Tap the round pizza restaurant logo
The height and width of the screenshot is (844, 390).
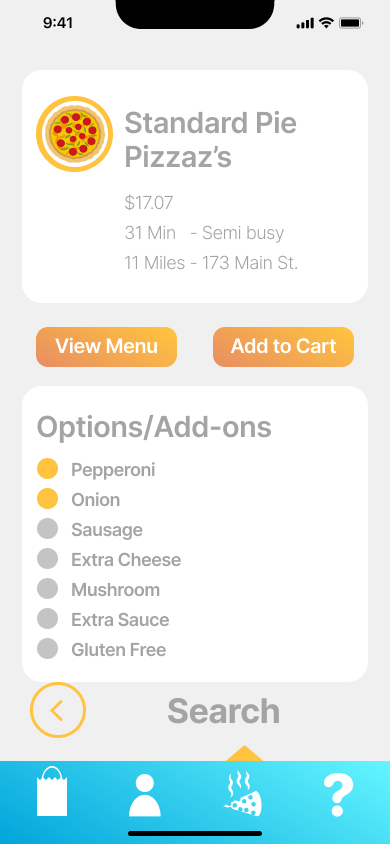74,133
